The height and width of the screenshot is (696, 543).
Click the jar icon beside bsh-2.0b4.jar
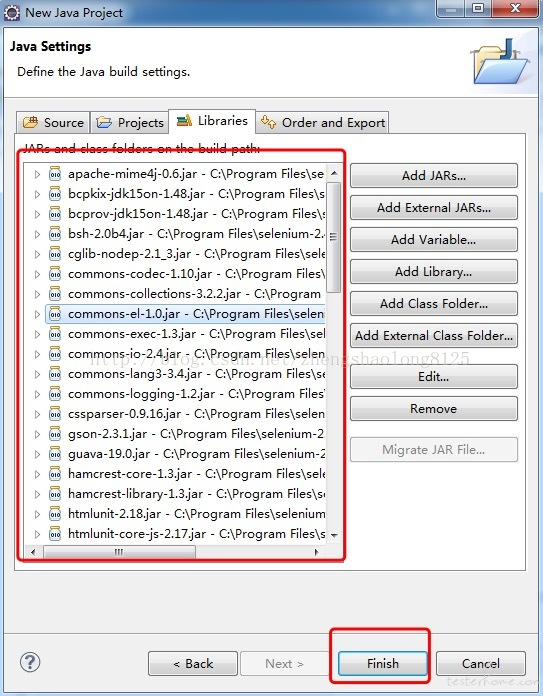pyautogui.click(x=55, y=234)
